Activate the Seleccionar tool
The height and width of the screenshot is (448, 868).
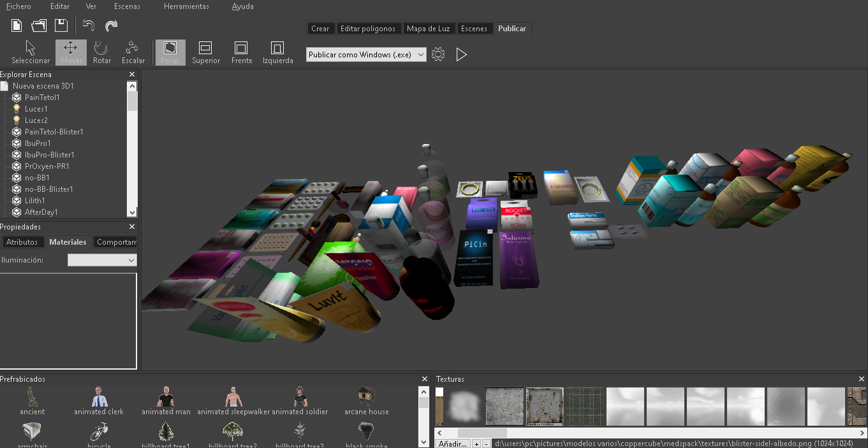point(31,52)
